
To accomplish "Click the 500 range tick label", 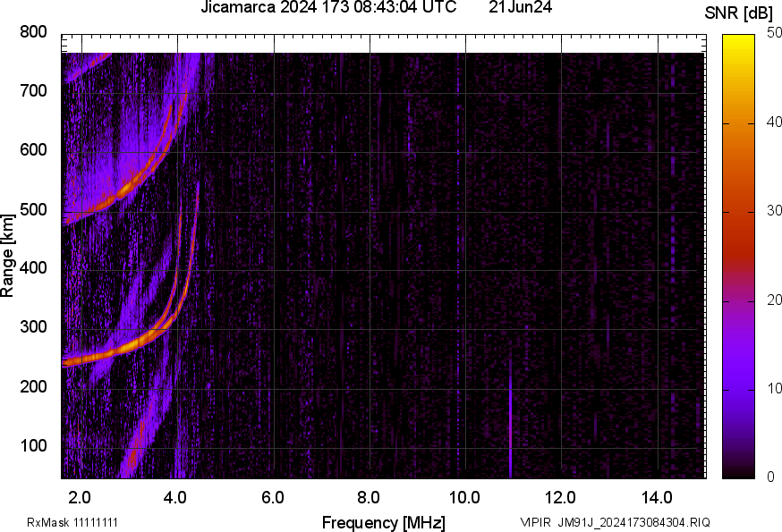I will [33, 209].
